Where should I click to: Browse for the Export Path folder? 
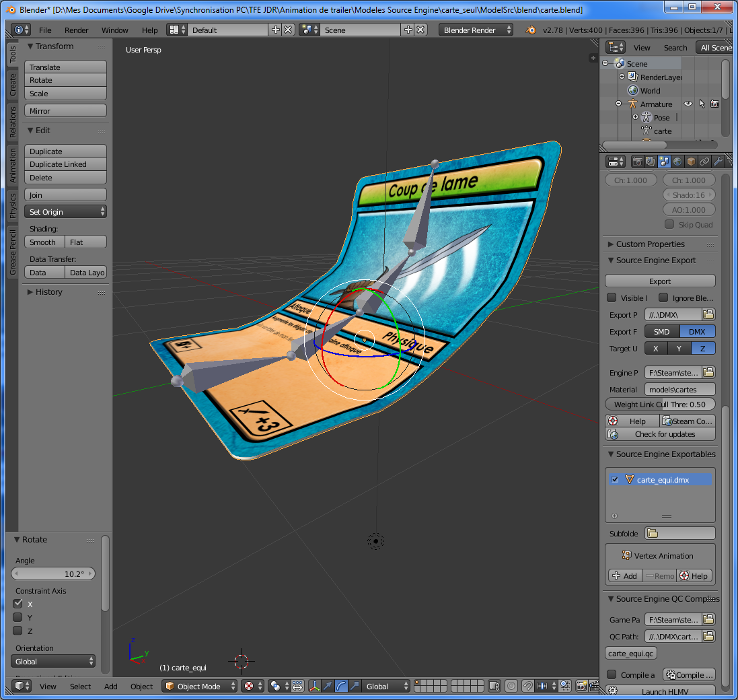pyautogui.click(x=709, y=314)
